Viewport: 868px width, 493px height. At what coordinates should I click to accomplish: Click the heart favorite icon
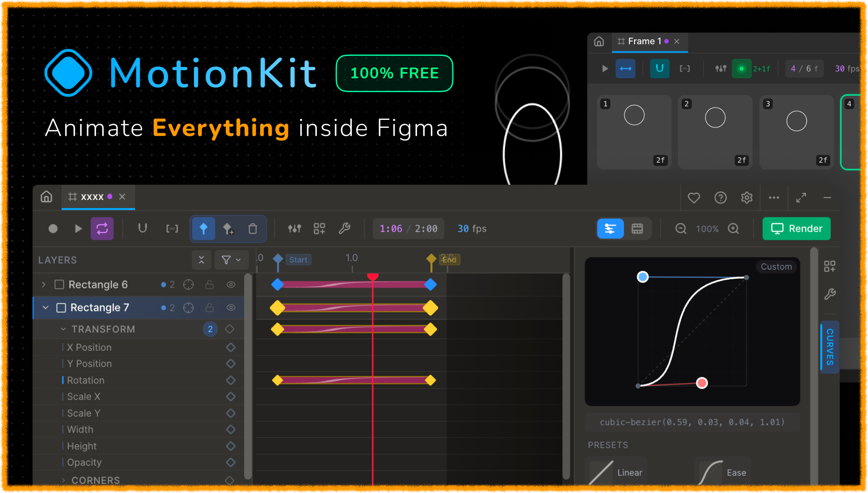(694, 197)
